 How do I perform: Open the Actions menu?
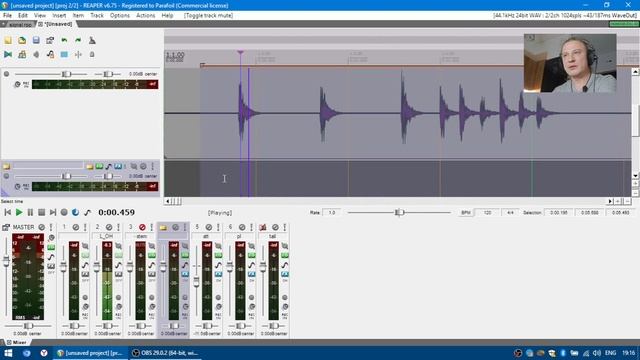145,16
